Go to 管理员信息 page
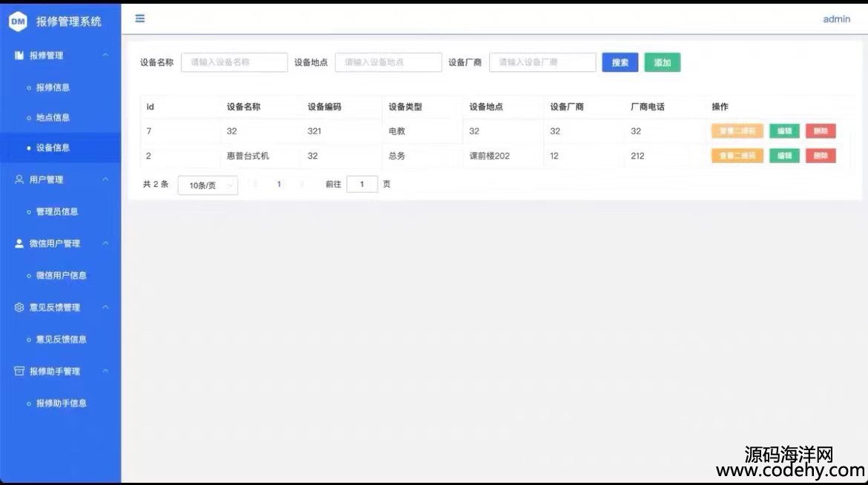This screenshot has width=868, height=485. [x=56, y=211]
